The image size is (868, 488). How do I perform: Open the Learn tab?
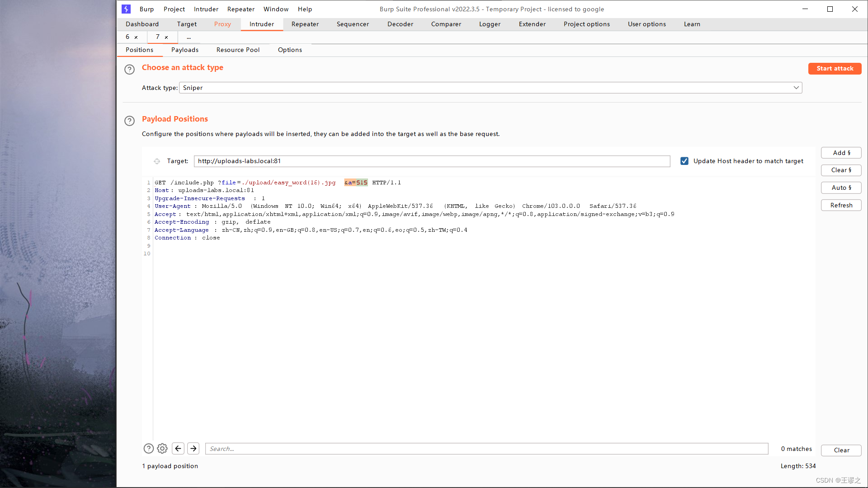(692, 24)
